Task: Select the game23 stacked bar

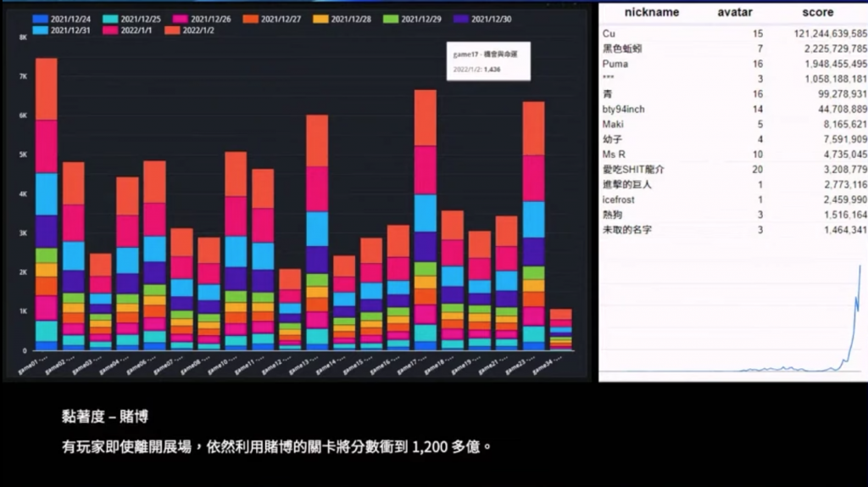Action: (x=534, y=226)
